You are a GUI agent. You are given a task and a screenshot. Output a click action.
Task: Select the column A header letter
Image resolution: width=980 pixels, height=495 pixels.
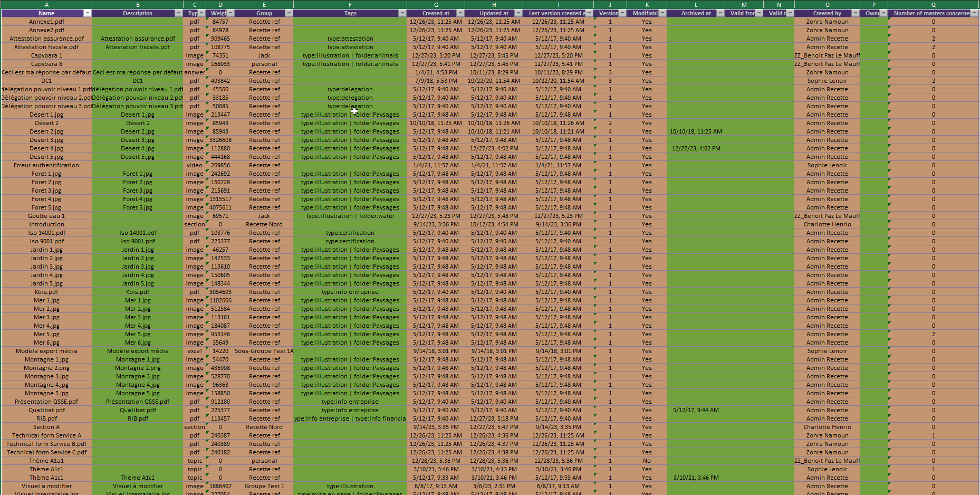point(46,5)
